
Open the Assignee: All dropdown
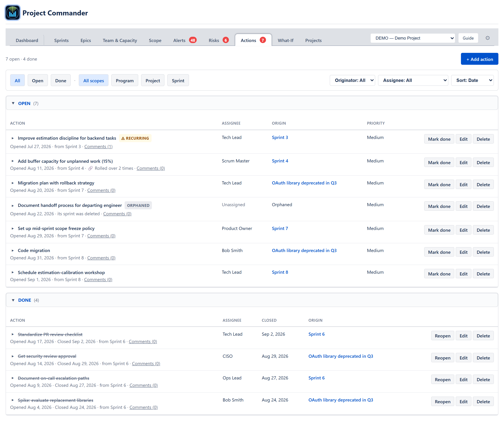[413, 80]
